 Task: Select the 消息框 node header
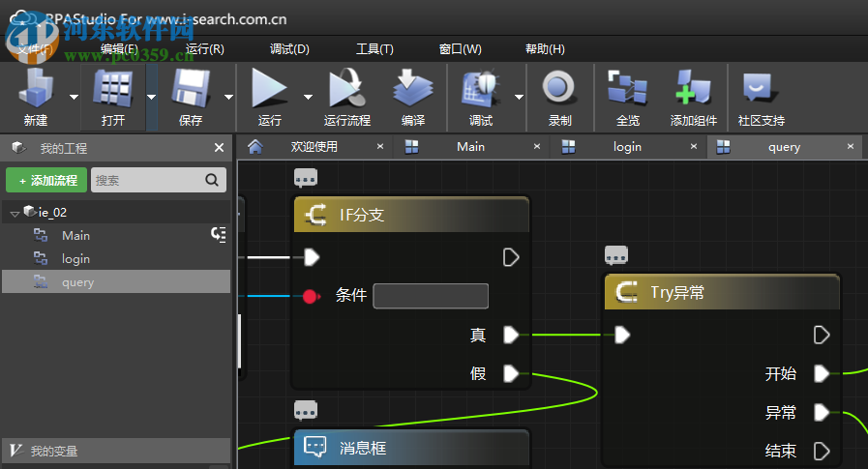[411, 447]
